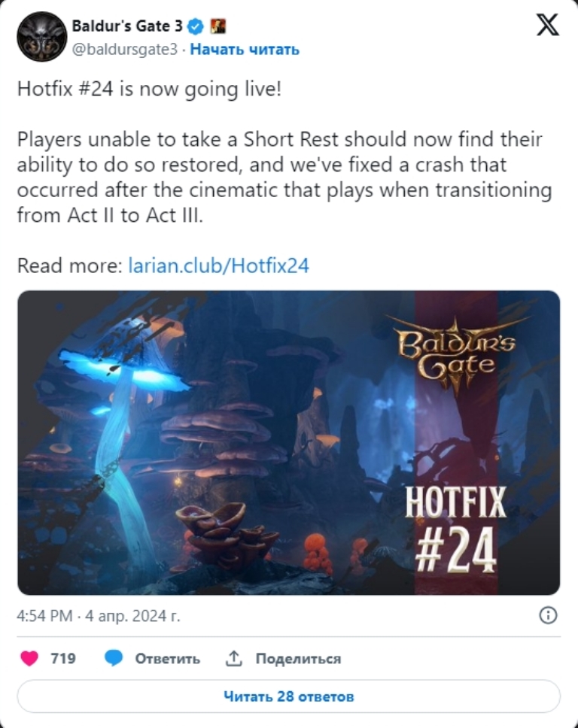
Task: Open the @baldursgate3 handle link
Action: click(124, 49)
